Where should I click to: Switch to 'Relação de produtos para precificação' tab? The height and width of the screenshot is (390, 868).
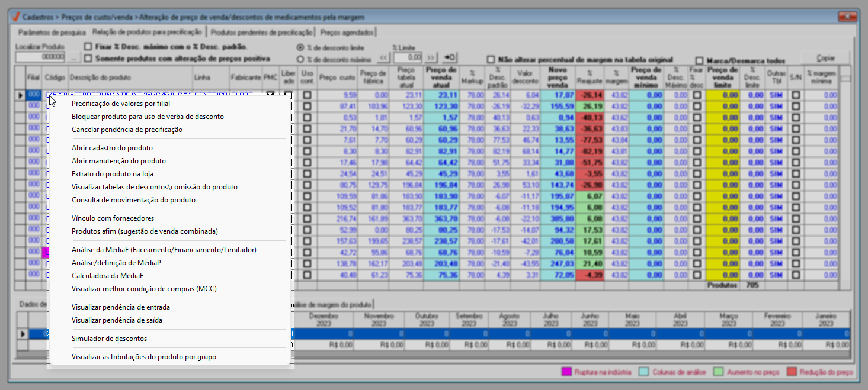(x=147, y=32)
